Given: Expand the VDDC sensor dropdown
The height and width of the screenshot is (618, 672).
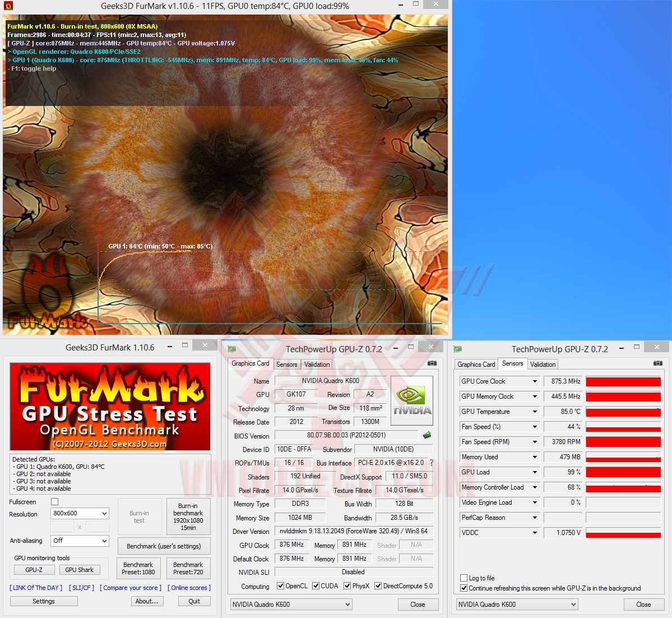Looking at the screenshot, I should click(x=535, y=533).
